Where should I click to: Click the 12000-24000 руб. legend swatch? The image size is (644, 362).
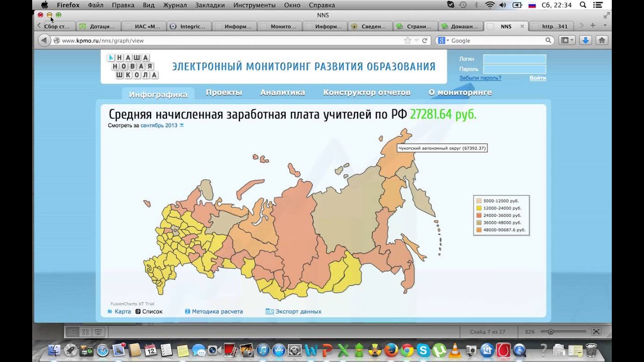479,208
